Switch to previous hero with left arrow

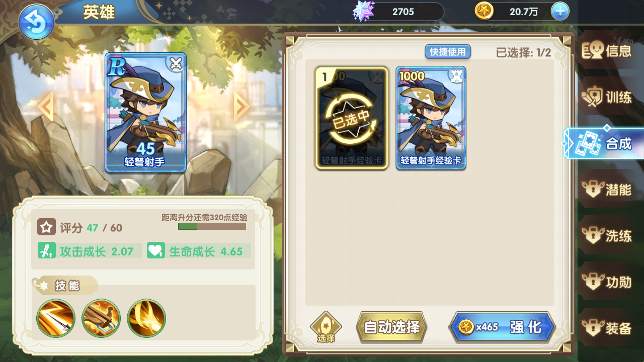46,107
